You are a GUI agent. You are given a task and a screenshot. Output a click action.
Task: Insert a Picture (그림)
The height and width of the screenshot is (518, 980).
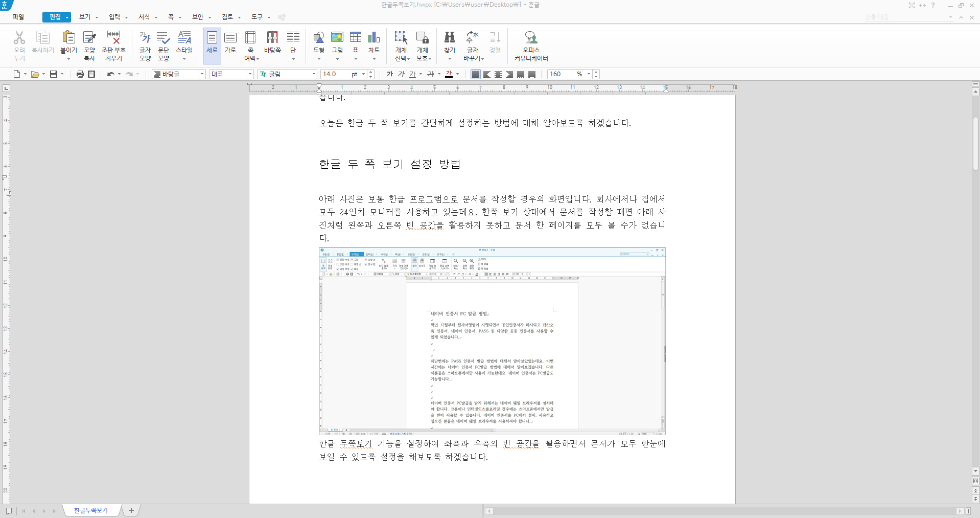[x=337, y=38]
